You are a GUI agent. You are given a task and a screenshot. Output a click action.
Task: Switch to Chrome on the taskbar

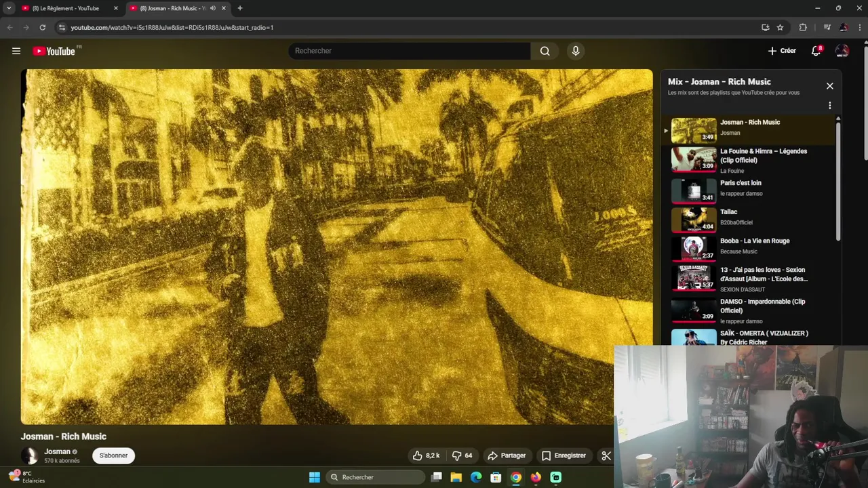tap(516, 477)
